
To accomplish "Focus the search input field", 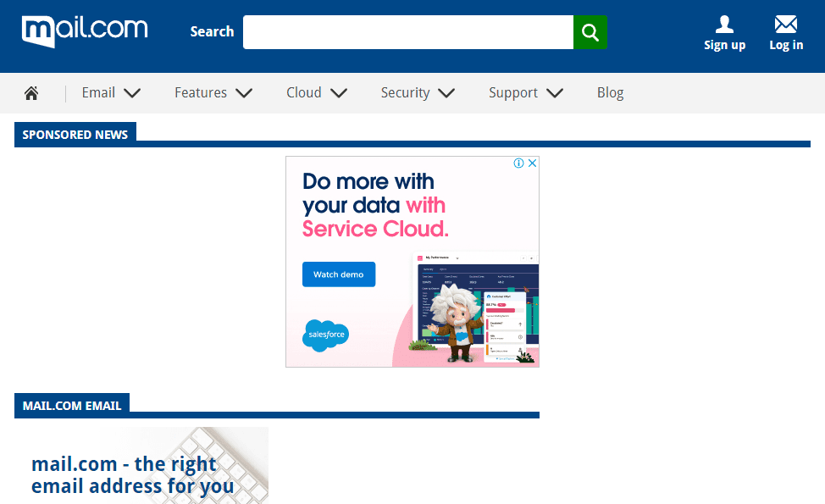I will 407,32.
